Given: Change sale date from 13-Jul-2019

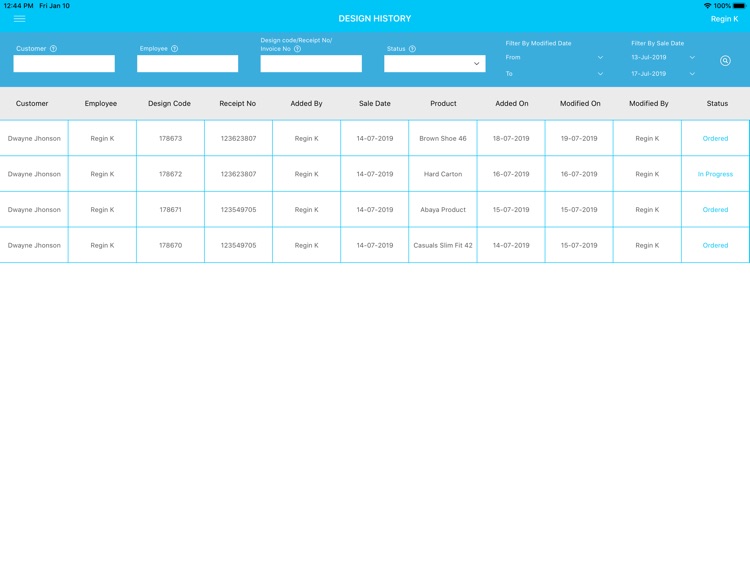Looking at the screenshot, I should [x=663, y=57].
